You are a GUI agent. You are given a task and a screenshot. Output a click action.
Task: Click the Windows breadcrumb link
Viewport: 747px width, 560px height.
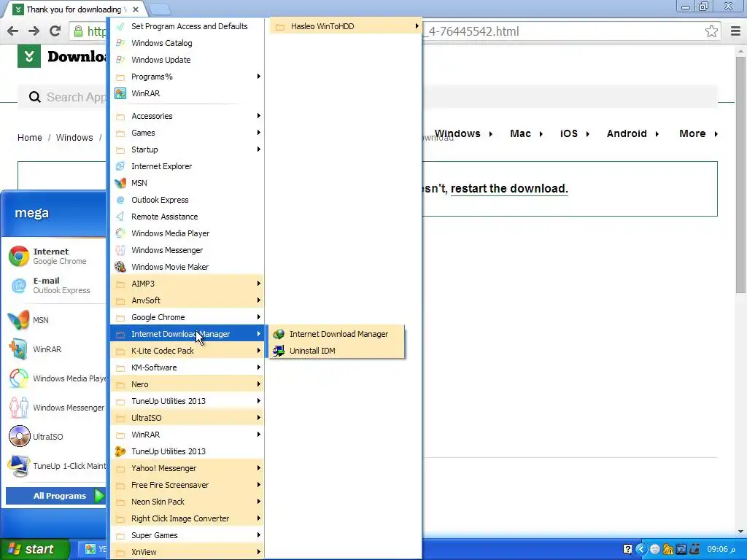pos(74,138)
